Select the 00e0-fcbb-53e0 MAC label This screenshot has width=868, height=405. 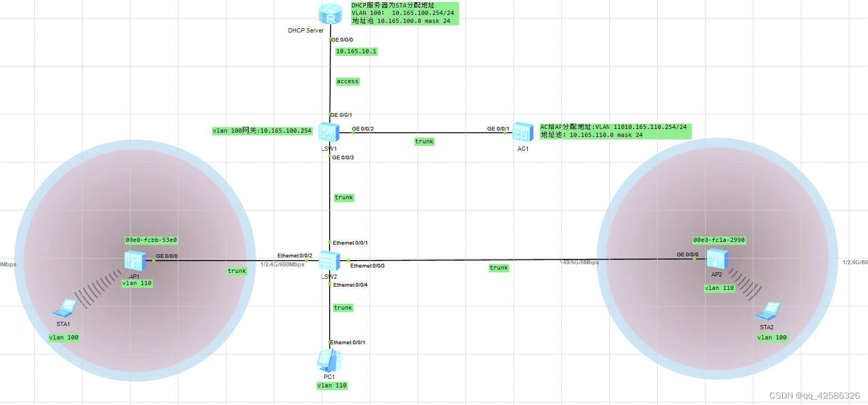click(151, 240)
